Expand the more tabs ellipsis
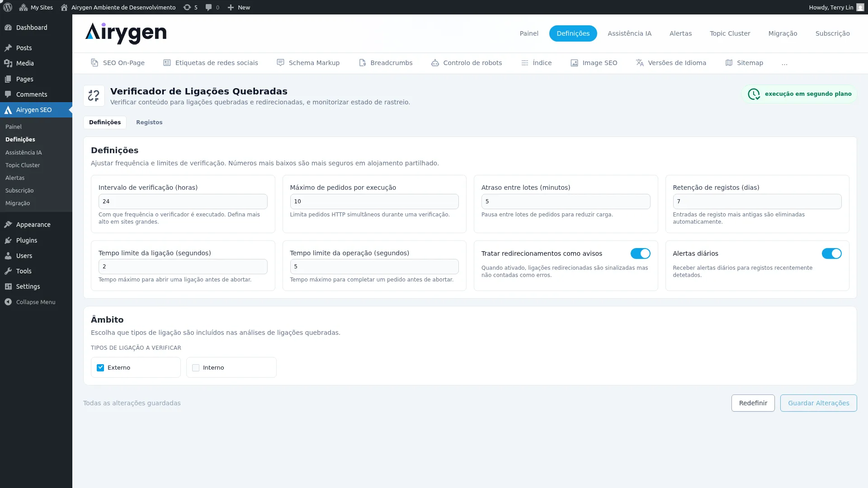 coord(784,63)
